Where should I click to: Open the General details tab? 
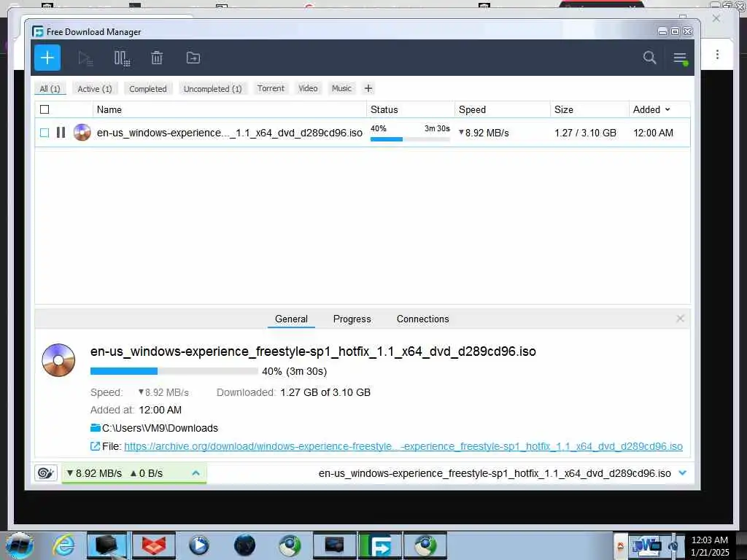point(291,319)
